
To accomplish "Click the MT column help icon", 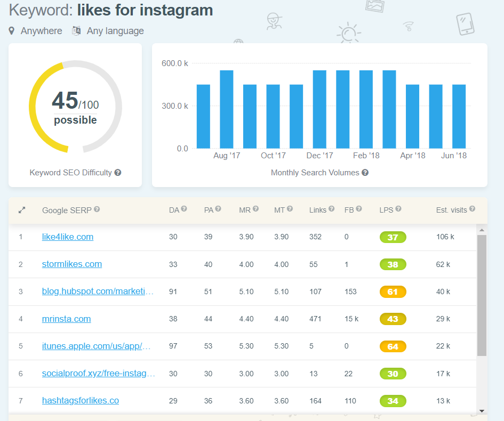I will 290,209.
